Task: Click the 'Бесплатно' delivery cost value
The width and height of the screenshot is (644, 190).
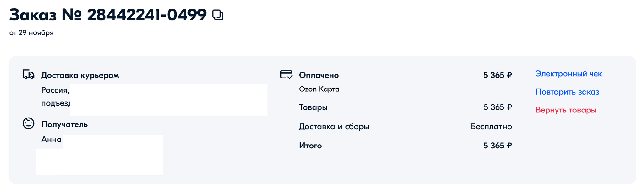Action: pyautogui.click(x=491, y=127)
